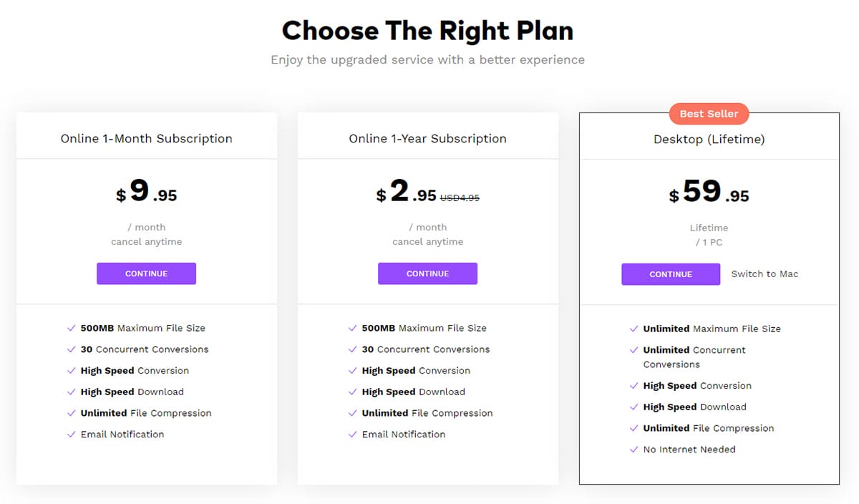Click the checkmark next to No Internet Needed
This screenshot has width=859, height=504.
pos(634,450)
